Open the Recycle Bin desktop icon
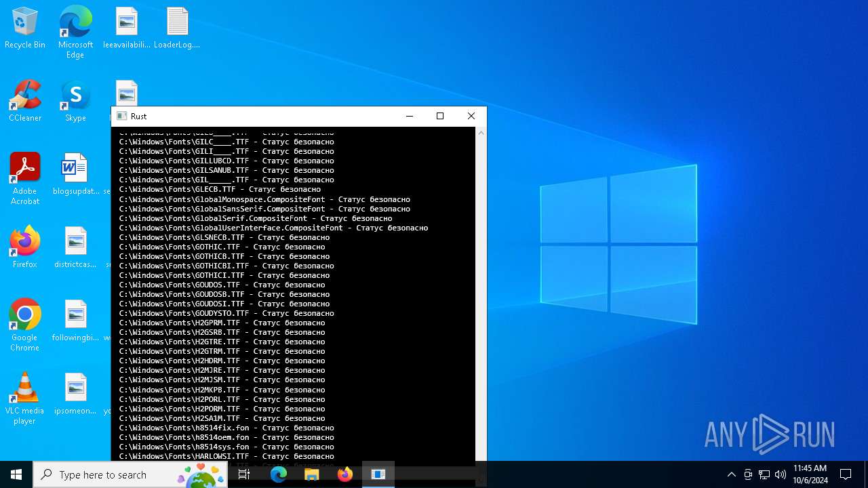This screenshot has width=868, height=488. pos(25,28)
